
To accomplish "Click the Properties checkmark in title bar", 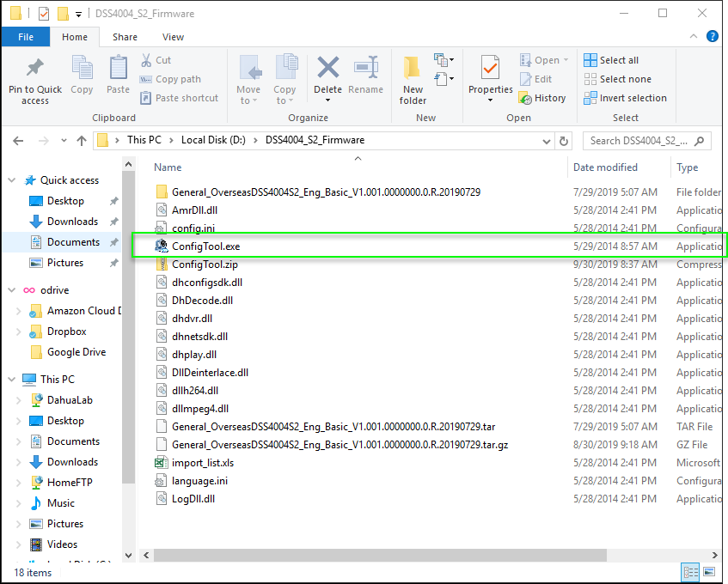I will 44,14.
